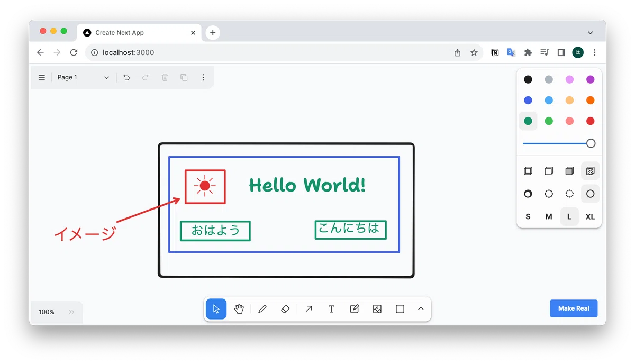Switch to the Create Next App tab
This screenshot has width=635, height=364.
[138, 33]
